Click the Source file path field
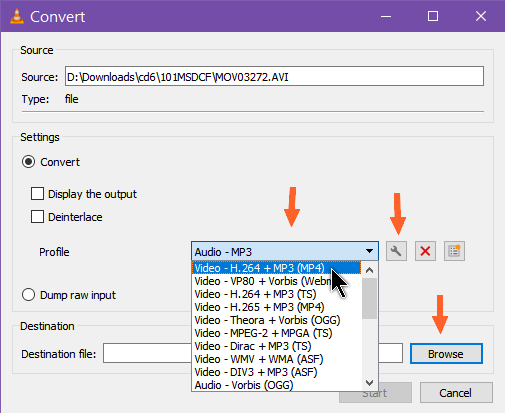This screenshot has width=505, height=413. click(274, 76)
